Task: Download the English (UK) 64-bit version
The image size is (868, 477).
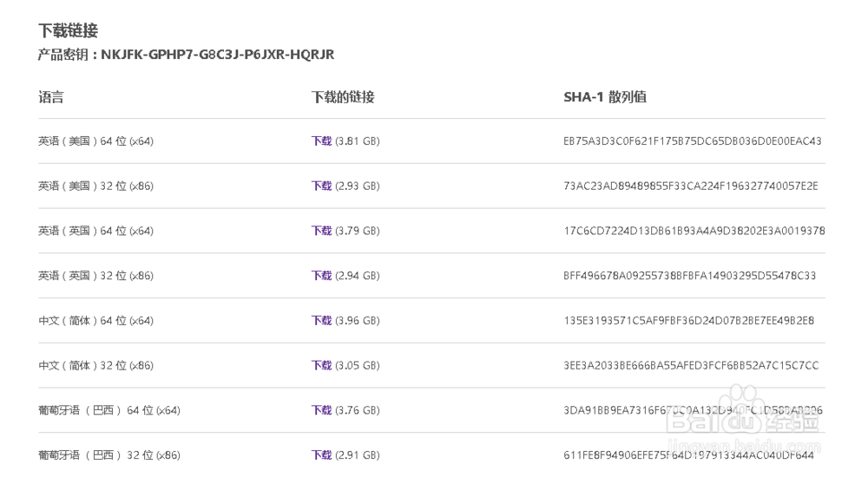Action: [x=321, y=231]
